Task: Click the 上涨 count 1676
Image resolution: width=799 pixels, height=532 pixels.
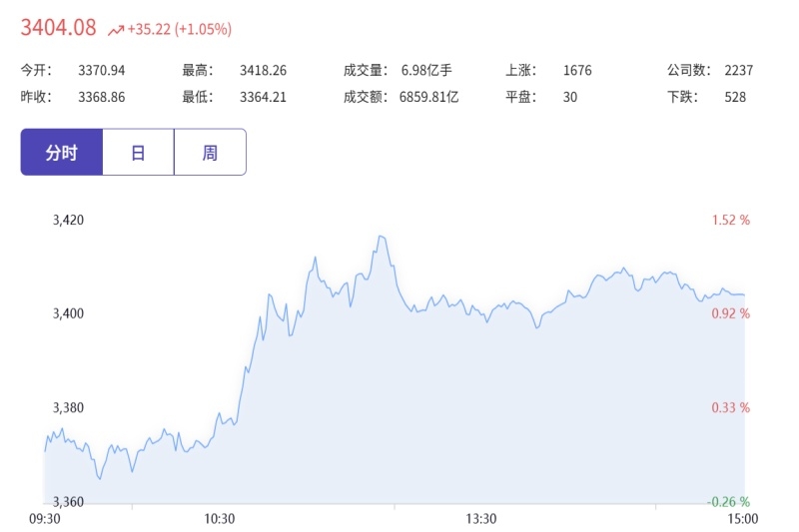Action: point(577,70)
